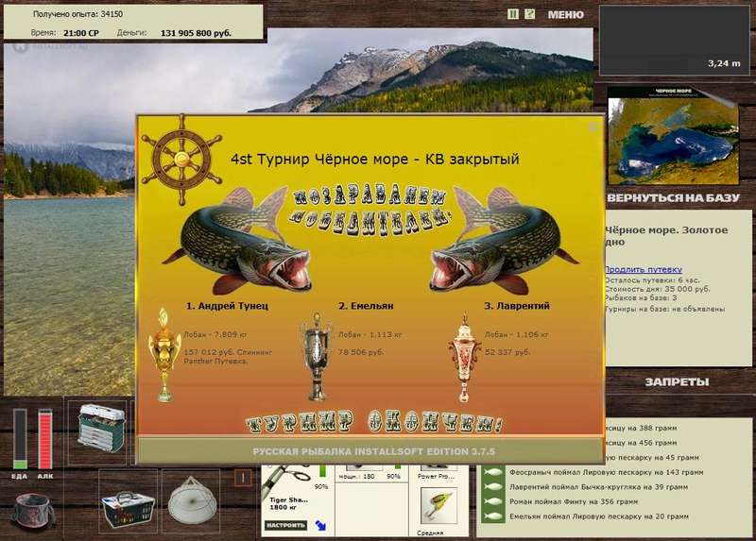This screenshot has width=756, height=541.
Task: Click fish icon beside 'Лаврентий поймал Бычка-кругляка'
Action: click(493, 487)
